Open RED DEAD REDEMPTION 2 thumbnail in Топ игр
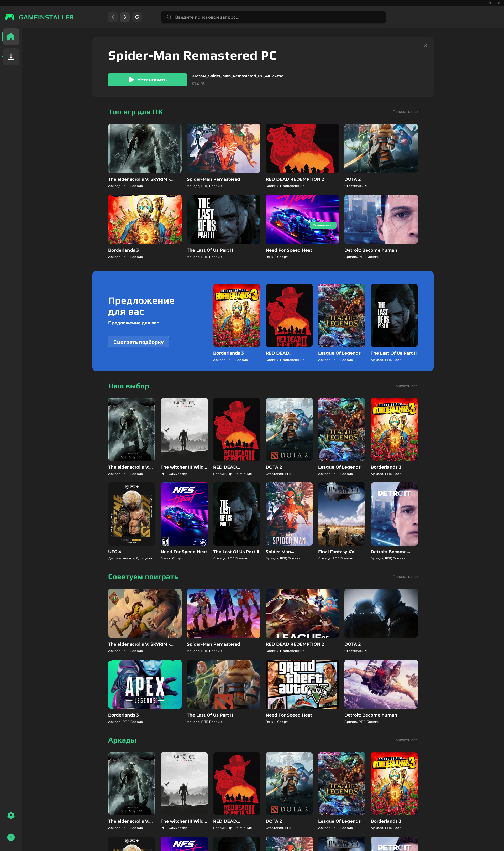Image resolution: width=504 pixels, height=851 pixels. coord(302,148)
